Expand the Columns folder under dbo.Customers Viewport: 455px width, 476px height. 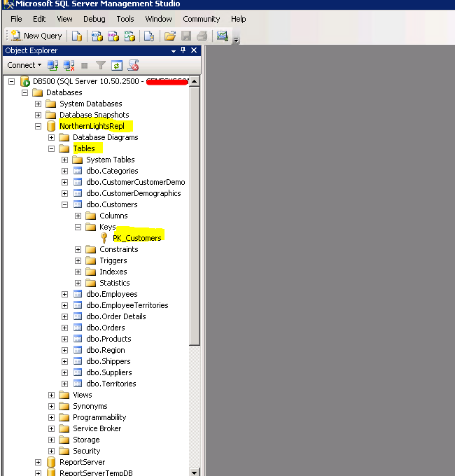[x=78, y=216]
